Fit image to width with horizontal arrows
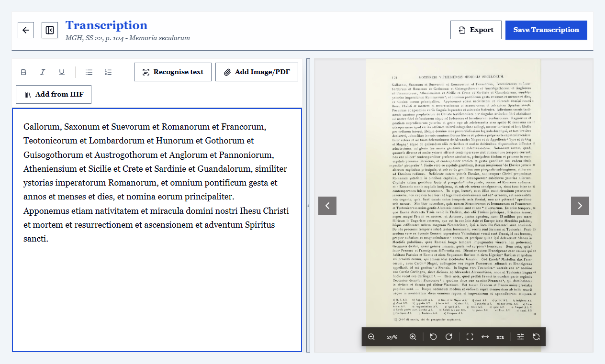The width and height of the screenshot is (605, 364). pos(485,337)
